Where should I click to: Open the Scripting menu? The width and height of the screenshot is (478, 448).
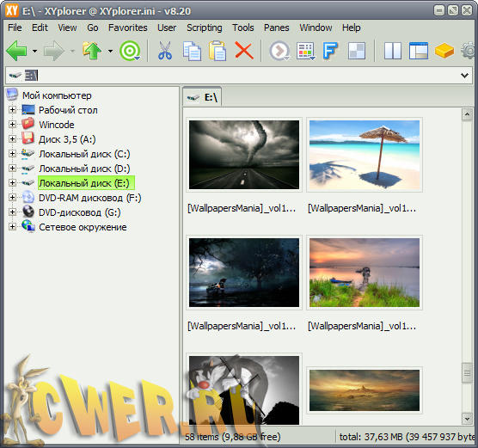pos(205,28)
